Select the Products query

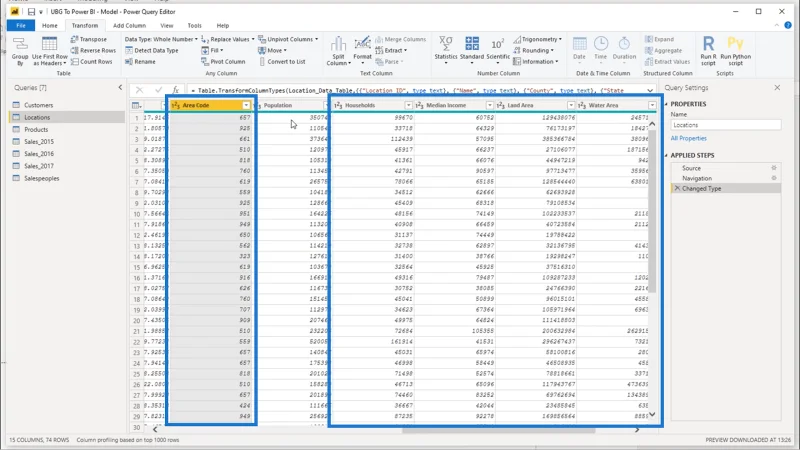coord(67,130)
